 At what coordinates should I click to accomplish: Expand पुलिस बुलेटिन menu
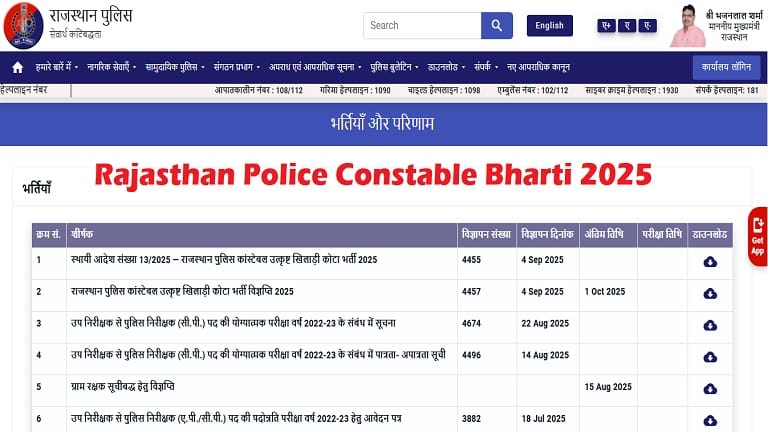pyautogui.click(x=394, y=67)
